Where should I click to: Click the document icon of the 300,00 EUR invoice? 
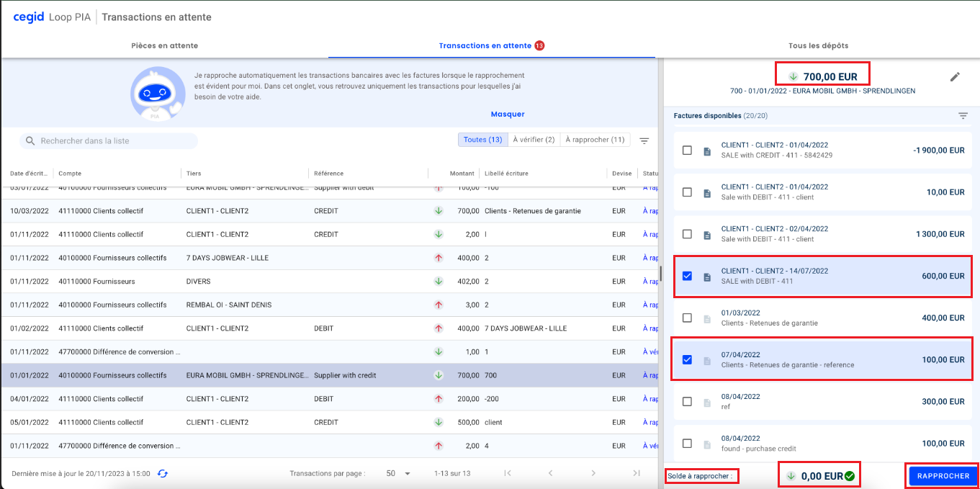[707, 402]
